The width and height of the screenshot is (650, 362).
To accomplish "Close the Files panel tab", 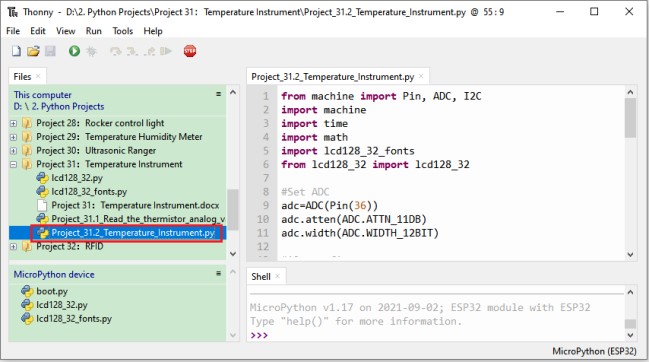I will (38, 76).
